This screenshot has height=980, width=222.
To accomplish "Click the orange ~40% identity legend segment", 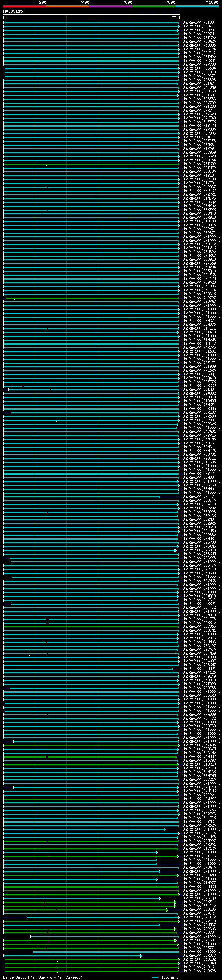I will 68,6.
